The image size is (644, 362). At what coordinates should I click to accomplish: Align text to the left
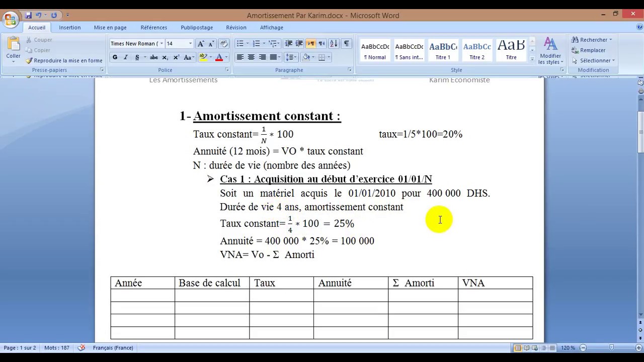(x=240, y=57)
